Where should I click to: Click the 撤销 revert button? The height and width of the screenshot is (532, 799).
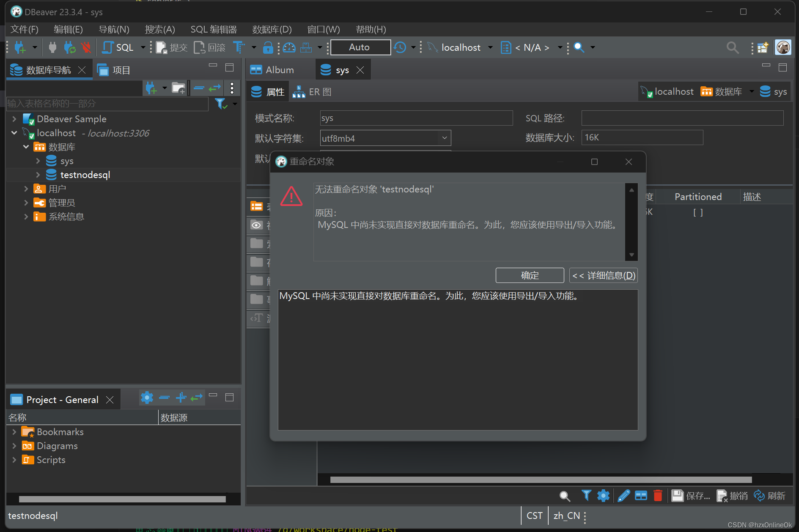732,495
